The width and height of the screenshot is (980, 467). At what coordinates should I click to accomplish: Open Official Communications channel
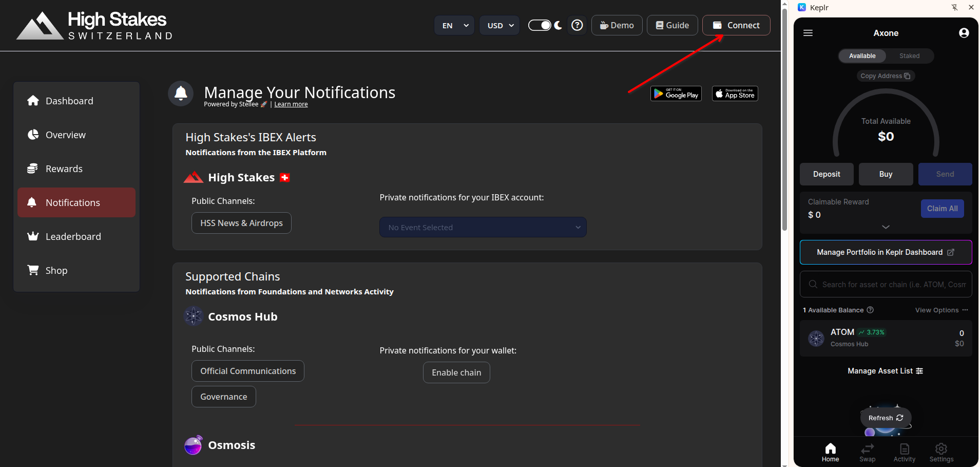(x=248, y=371)
